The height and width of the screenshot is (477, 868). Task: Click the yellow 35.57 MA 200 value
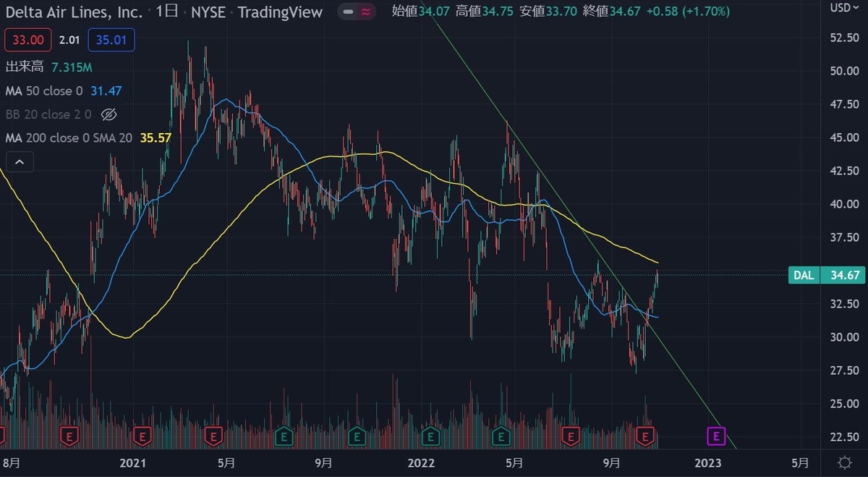(155, 138)
